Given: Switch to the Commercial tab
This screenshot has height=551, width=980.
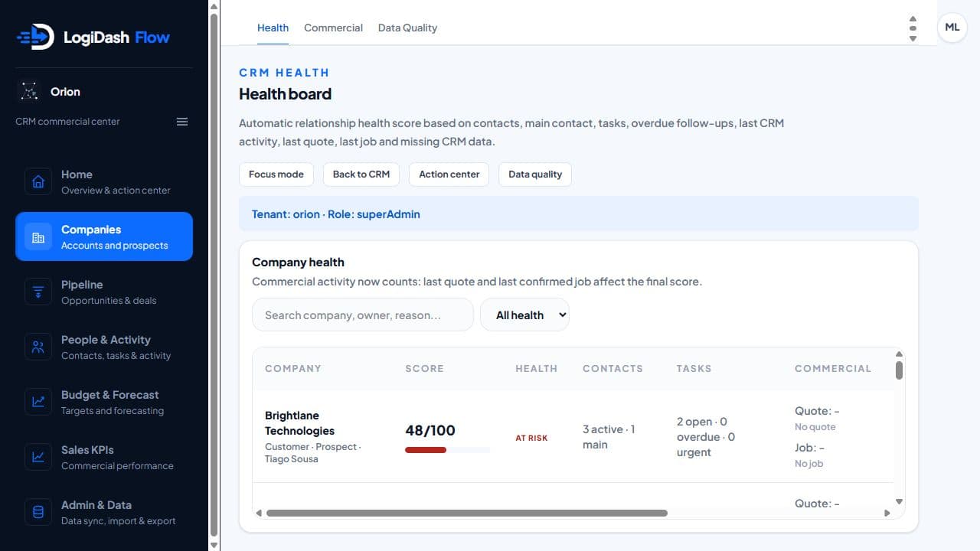Looking at the screenshot, I should (x=333, y=28).
